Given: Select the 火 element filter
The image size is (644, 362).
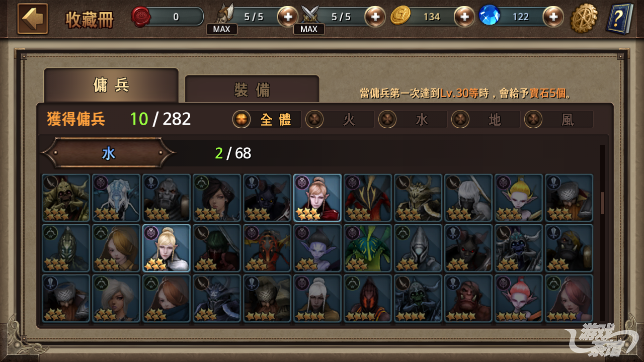Looking at the screenshot, I should 340,120.
